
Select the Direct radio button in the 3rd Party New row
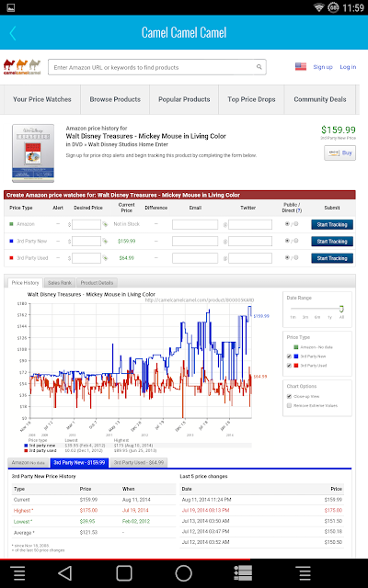click(x=296, y=241)
